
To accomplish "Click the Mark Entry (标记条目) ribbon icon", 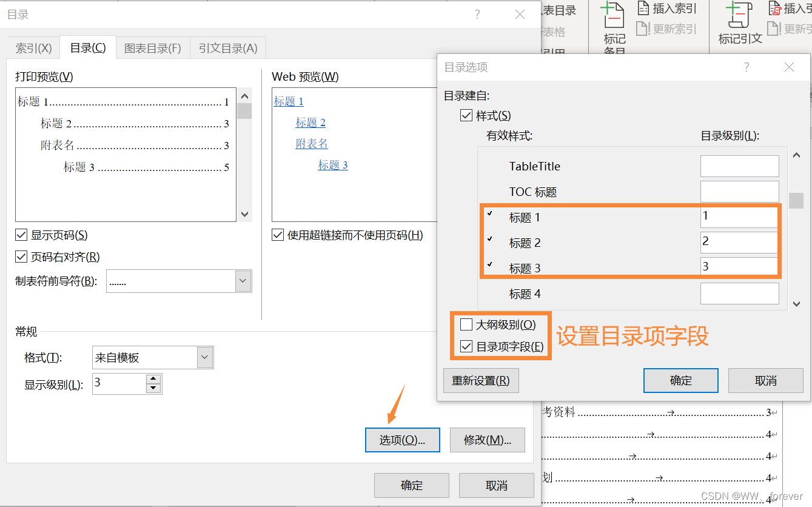I will pyautogui.click(x=613, y=15).
